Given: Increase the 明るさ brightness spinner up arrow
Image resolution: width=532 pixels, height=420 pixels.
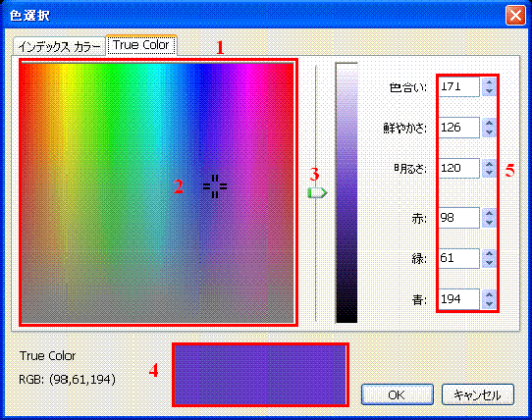Looking at the screenshot, I should pyautogui.click(x=489, y=164).
